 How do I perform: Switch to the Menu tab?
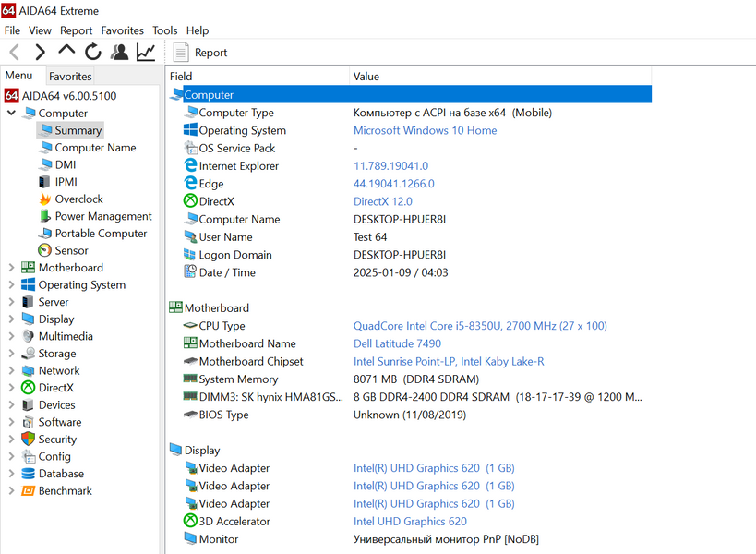point(18,76)
